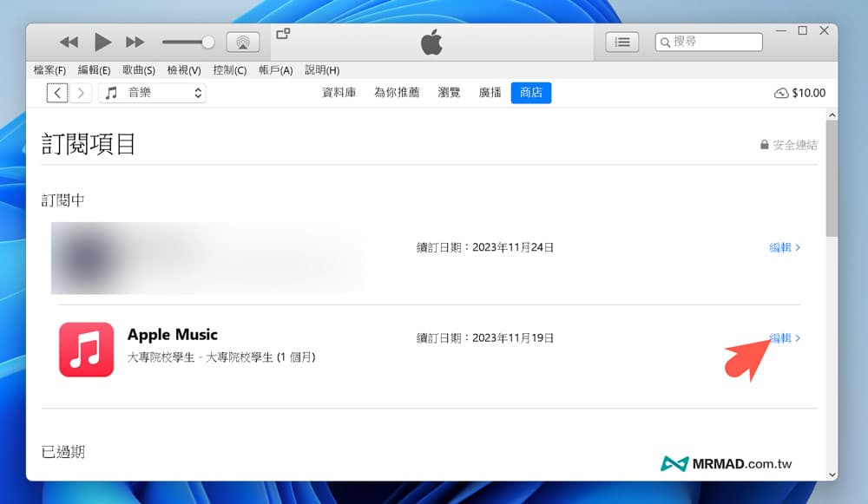Click the Play button
Viewport: 868px width, 504px height.
click(102, 42)
